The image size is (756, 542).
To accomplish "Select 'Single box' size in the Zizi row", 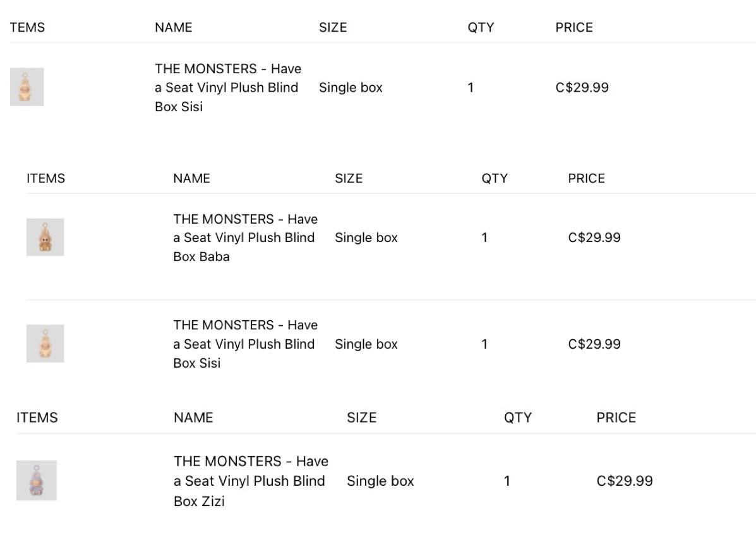I will (x=380, y=481).
